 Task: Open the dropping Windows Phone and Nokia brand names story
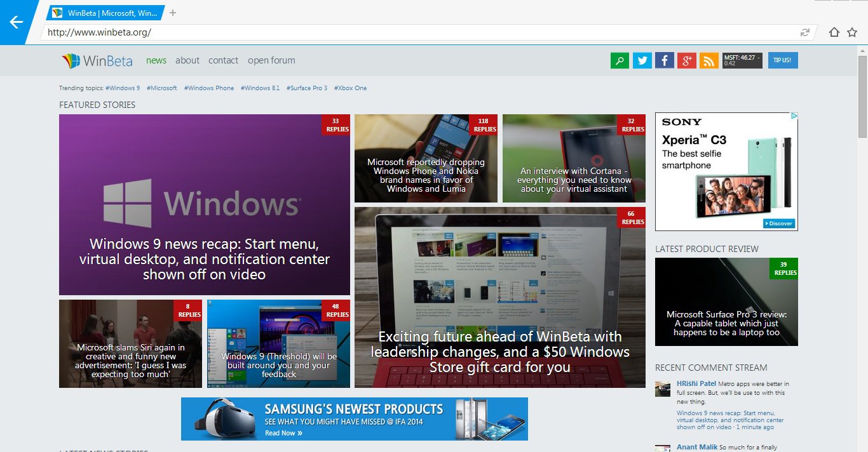(x=426, y=159)
